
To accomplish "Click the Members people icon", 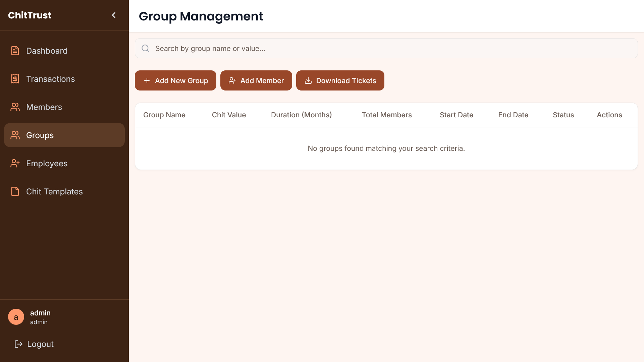I will [15, 107].
